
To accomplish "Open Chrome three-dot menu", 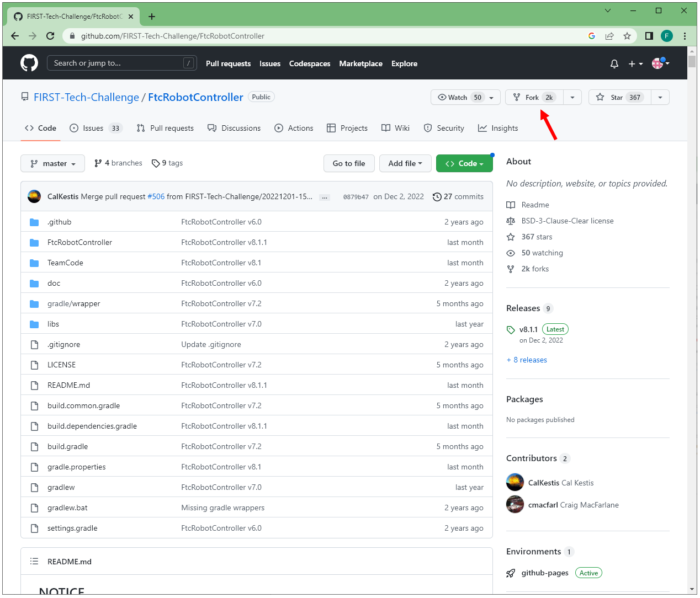I will (685, 36).
